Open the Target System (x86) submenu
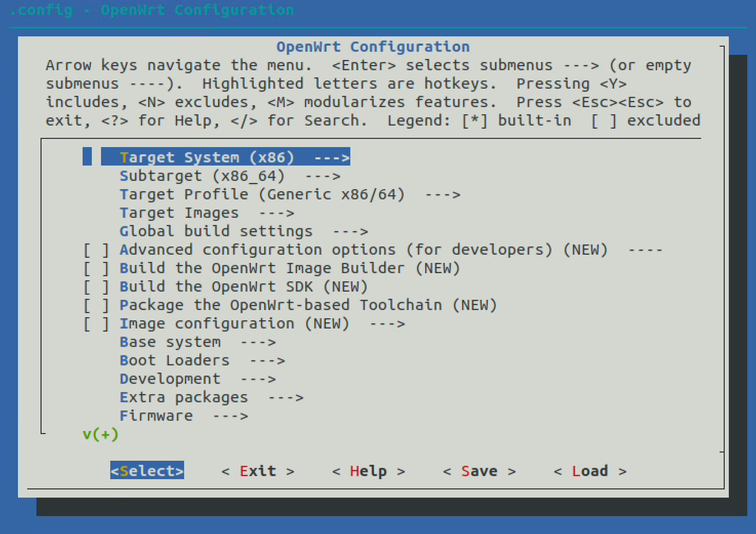Image resolution: width=756 pixels, height=534 pixels. [225, 157]
